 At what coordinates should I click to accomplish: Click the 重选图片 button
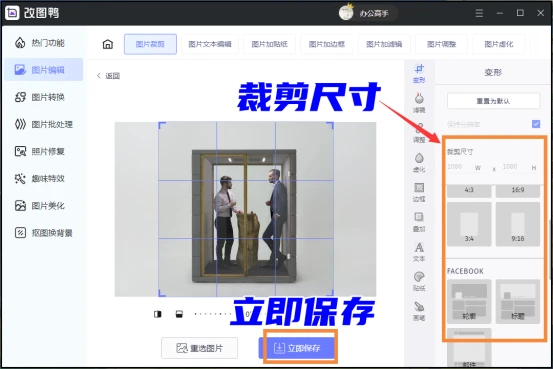click(x=200, y=348)
